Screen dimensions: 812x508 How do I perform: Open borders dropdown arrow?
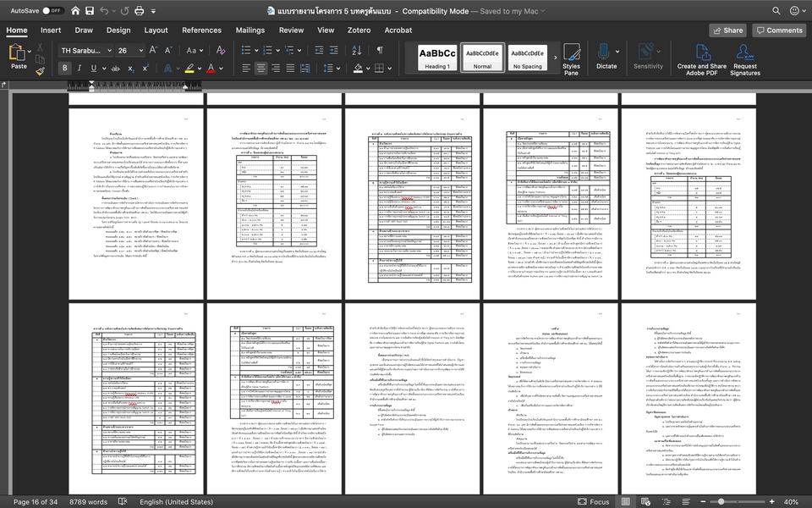389,68
